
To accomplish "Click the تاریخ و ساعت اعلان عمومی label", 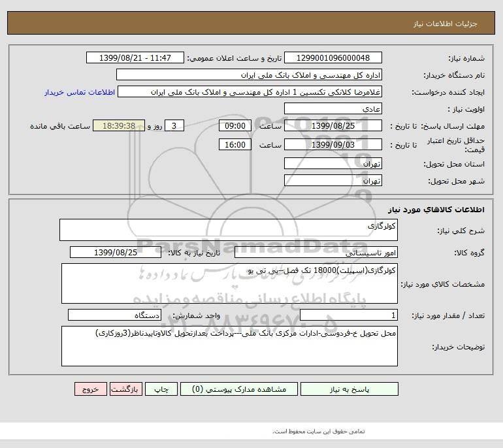I will tap(234, 58).
